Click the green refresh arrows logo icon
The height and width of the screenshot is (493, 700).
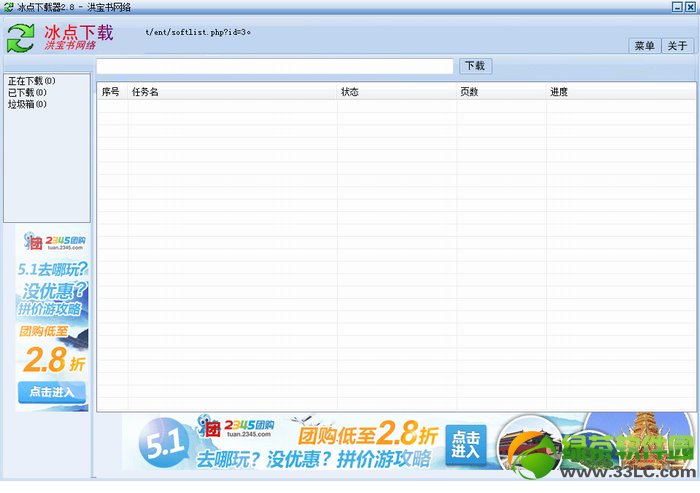click(21, 38)
